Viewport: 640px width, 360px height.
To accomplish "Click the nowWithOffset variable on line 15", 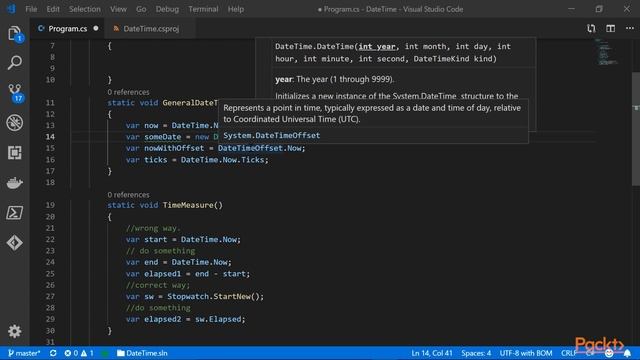I will click(174, 148).
